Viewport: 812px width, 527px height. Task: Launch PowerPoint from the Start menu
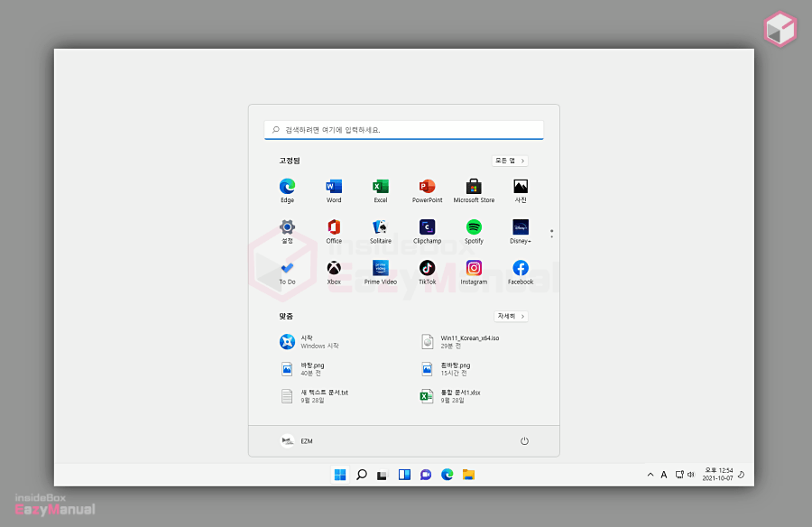click(x=428, y=190)
